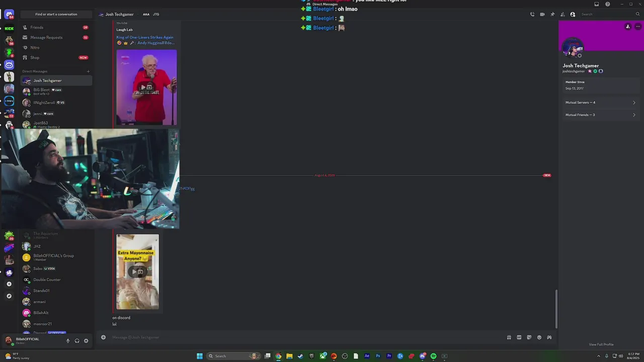644x362 pixels.
Task: Open masroor21 direct message
Action: point(56,324)
